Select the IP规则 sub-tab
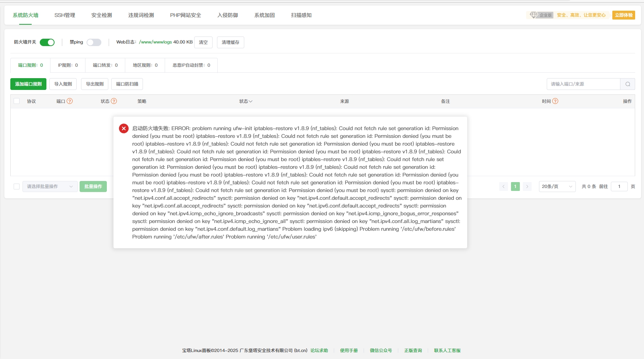644x359 pixels. 68,65
